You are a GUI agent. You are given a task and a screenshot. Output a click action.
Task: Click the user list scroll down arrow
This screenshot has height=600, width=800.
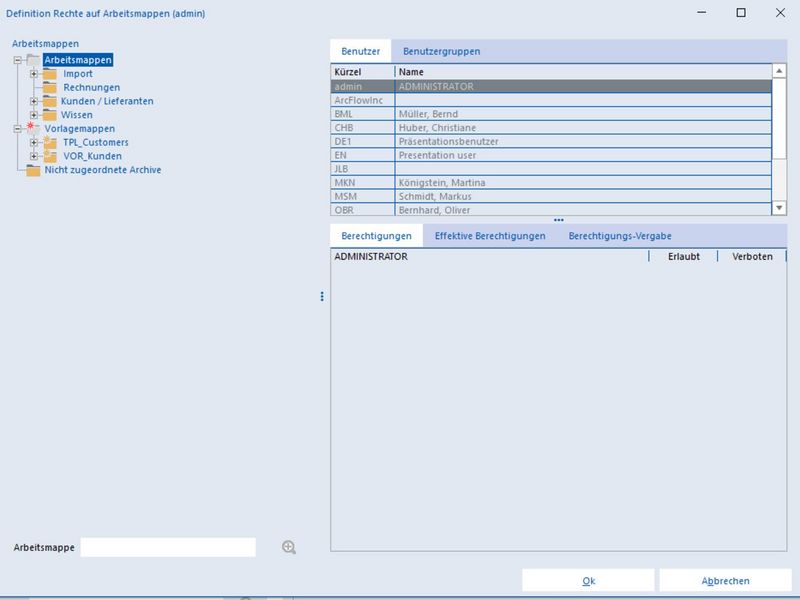(x=780, y=207)
